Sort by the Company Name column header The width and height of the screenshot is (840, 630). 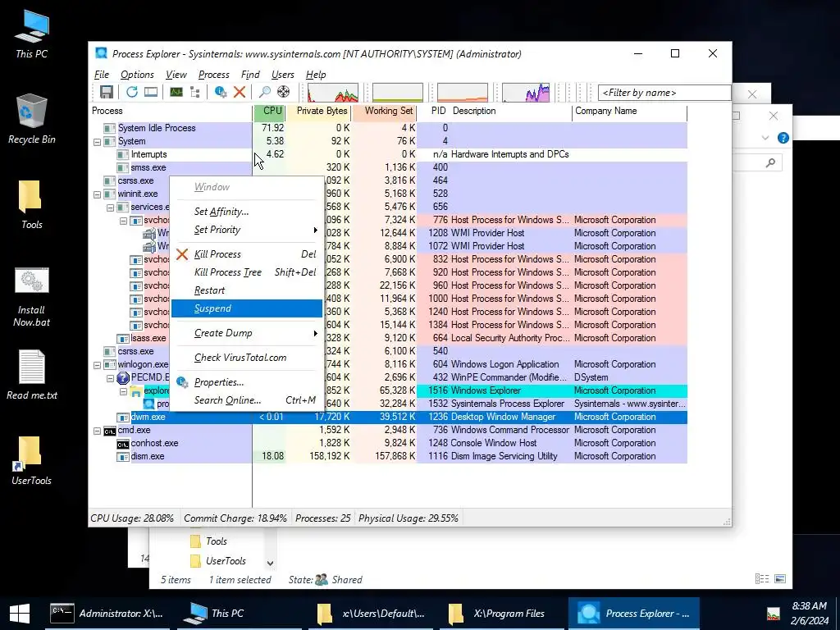pos(629,111)
